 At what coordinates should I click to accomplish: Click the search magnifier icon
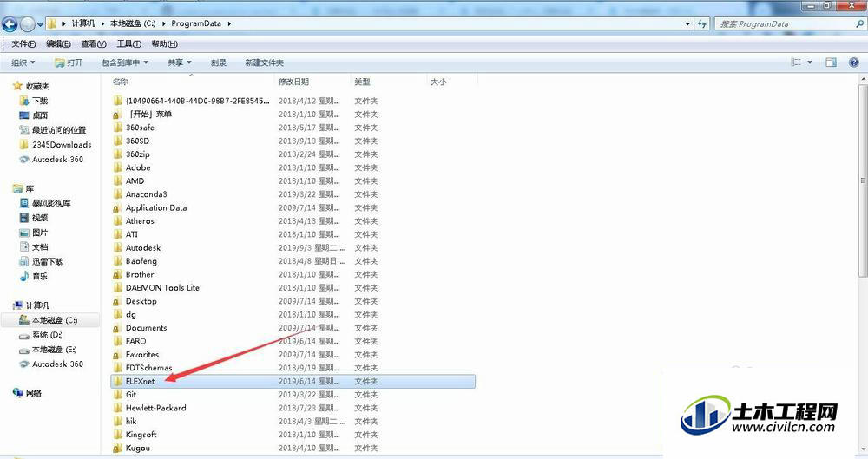859,23
